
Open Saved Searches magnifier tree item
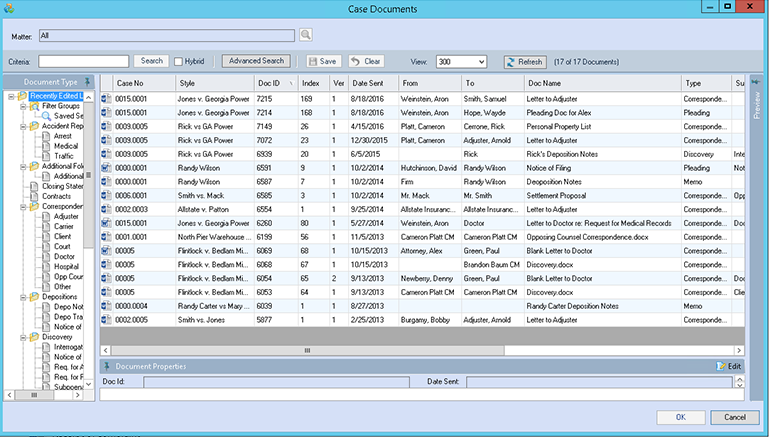[46, 116]
